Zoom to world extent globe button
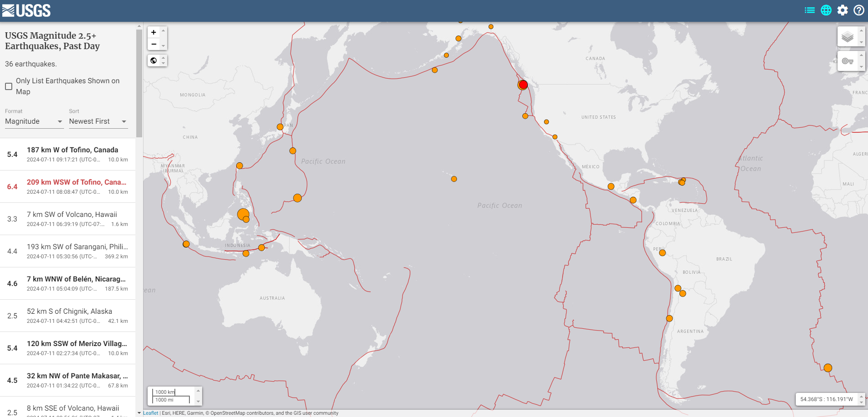 coord(154,60)
